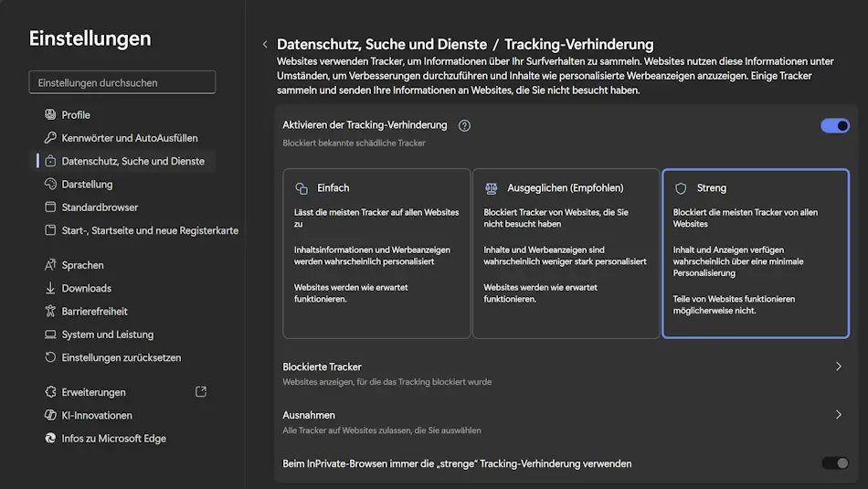
Task: Open the Sprachen settings section
Action: [x=82, y=265]
